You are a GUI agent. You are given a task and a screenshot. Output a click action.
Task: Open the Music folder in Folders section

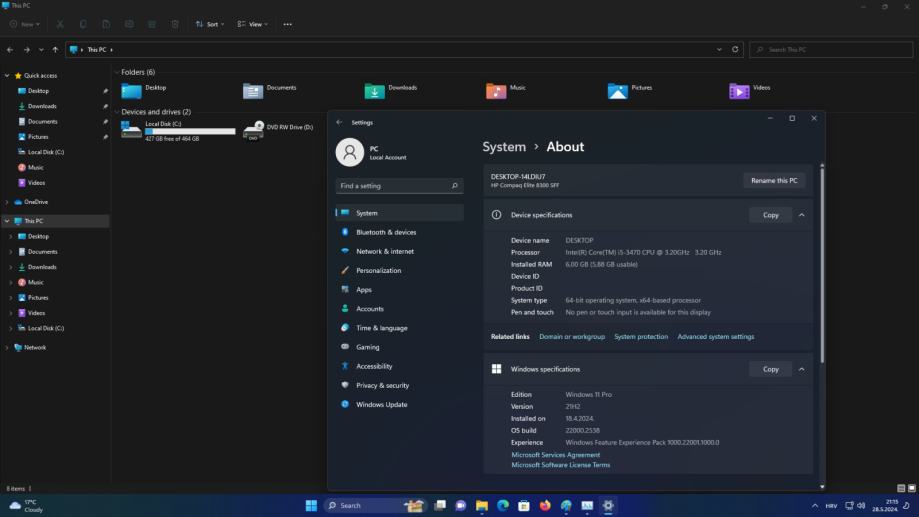tap(497, 91)
